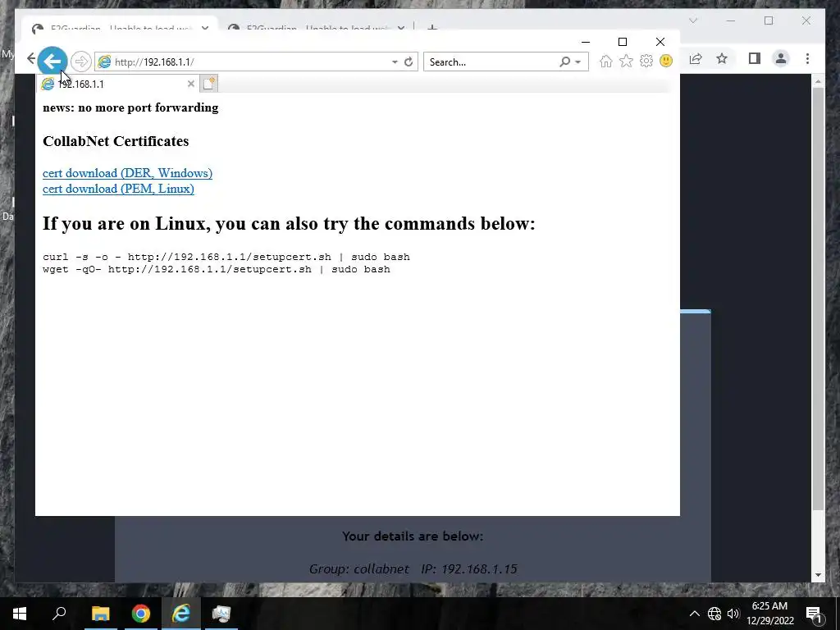Open Windows taskbar search

[x=59, y=614]
